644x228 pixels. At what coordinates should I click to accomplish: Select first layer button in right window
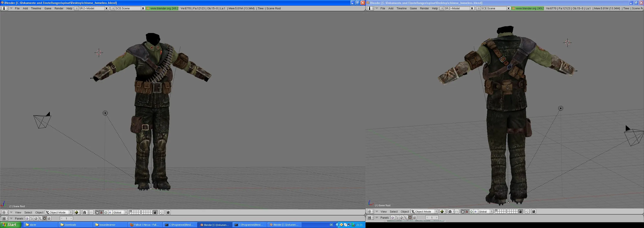tap(496, 210)
